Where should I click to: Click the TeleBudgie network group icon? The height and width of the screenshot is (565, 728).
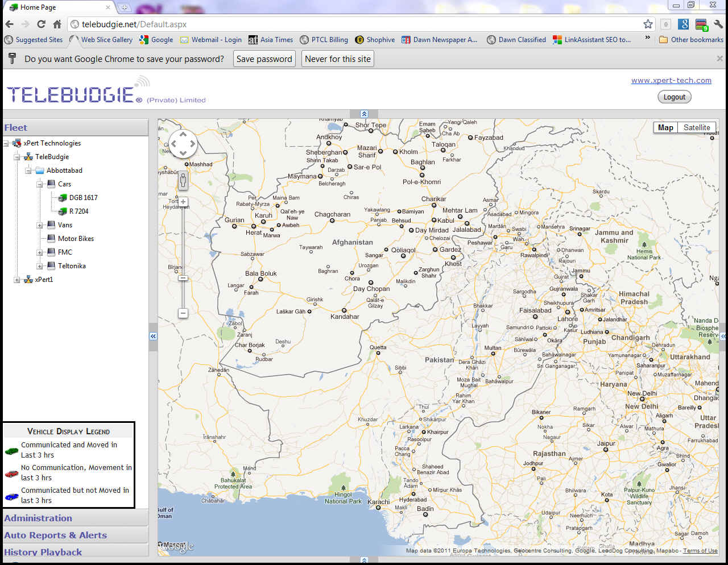[28, 157]
